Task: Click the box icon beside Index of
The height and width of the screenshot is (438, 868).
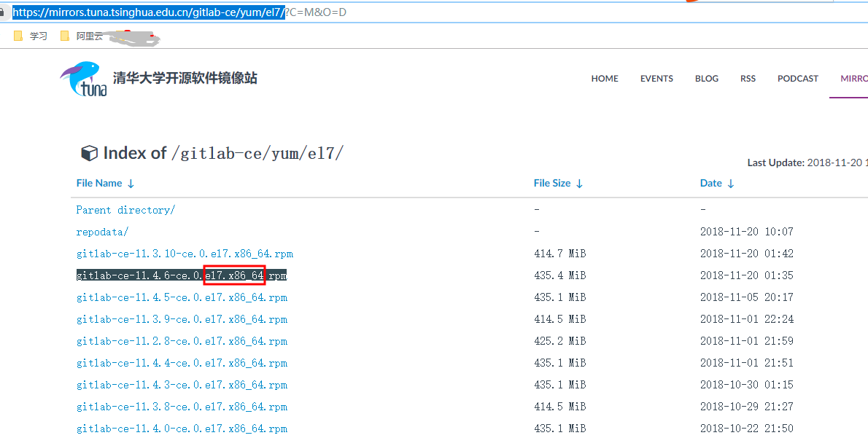Action: pos(89,153)
